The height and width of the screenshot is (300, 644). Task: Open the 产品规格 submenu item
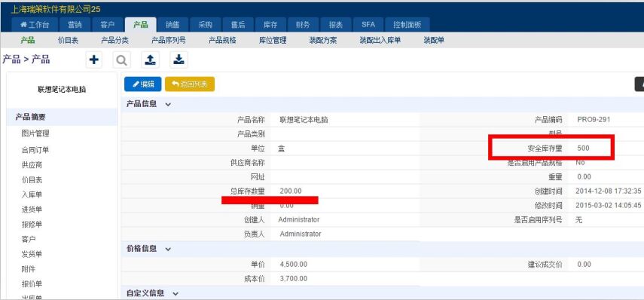tap(222, 40)
